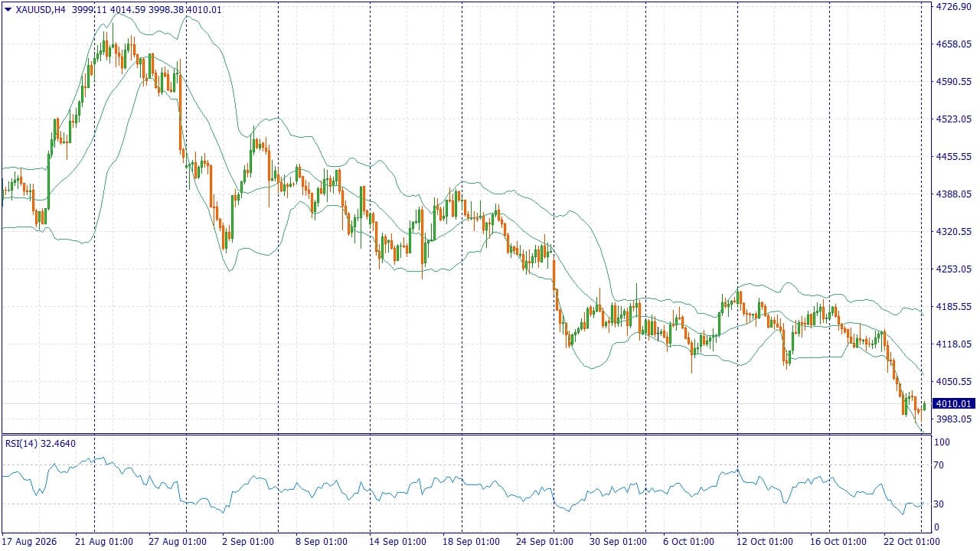Screen dimensions: 980x551
Task: Click the 4388.05 price axis label
Action: [x=953, y=194]
